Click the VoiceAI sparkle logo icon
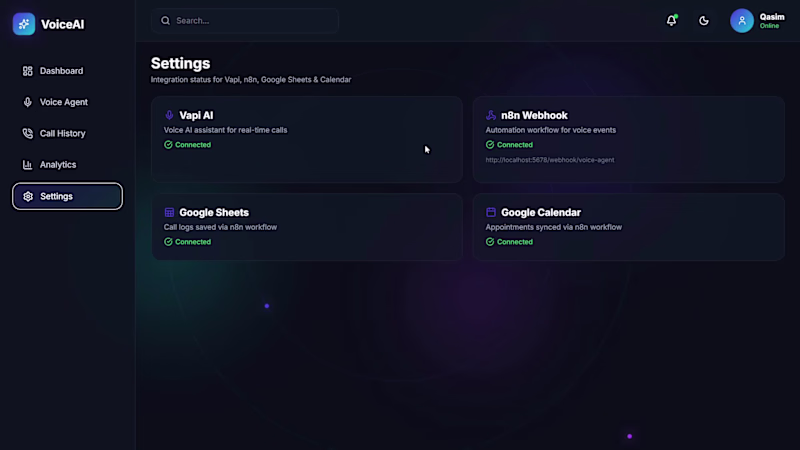This screenshot has width=800, height=450. pos(24,24)
